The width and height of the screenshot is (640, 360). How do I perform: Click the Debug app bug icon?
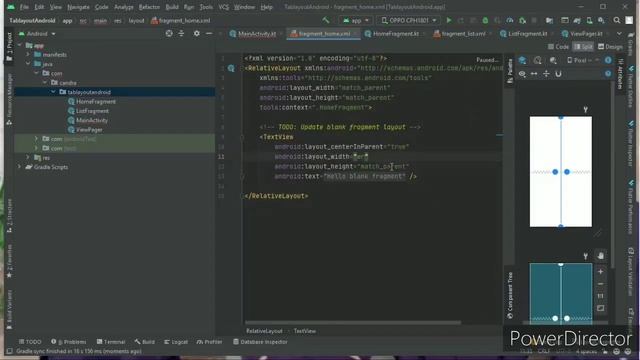[x=485, y=20]
